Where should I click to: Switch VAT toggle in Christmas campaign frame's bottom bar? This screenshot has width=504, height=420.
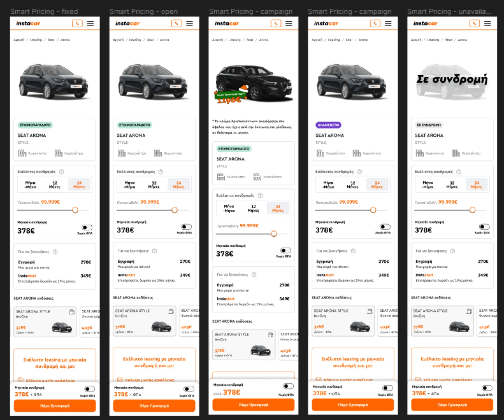pos(288,386)
